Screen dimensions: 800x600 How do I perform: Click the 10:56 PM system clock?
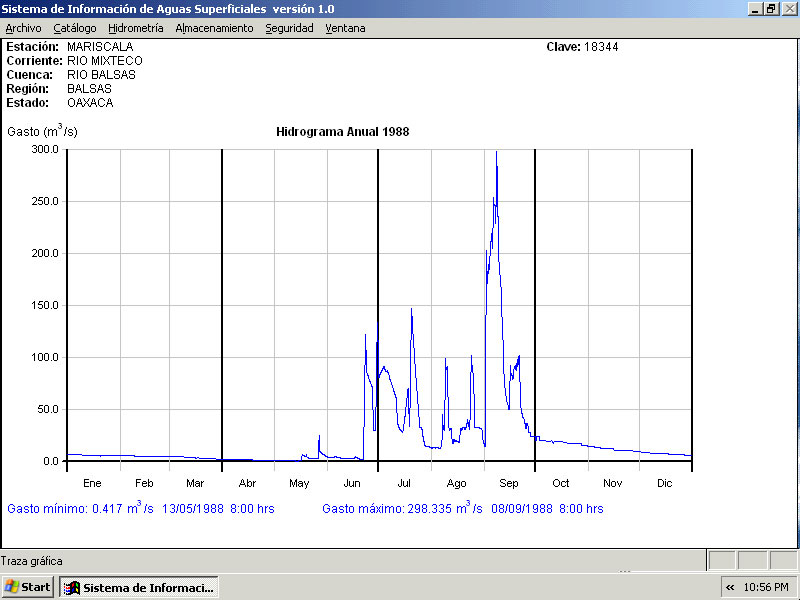click(767, 587)
